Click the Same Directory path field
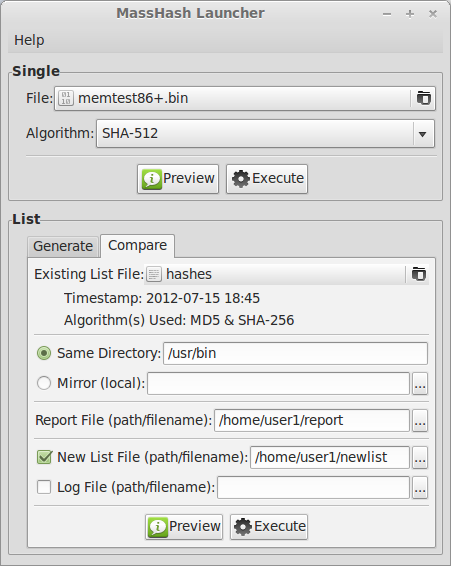This screenshot has width=451, height=566. coord(295,353)
